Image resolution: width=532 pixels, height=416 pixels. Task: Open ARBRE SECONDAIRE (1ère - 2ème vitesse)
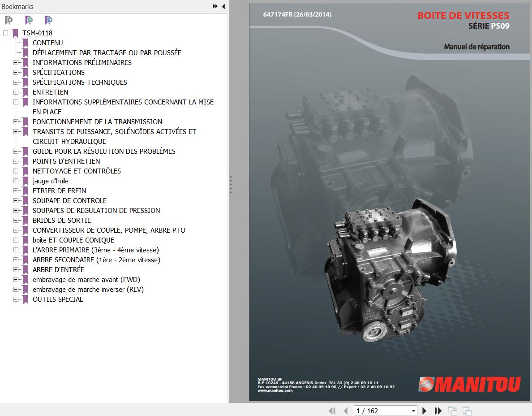[96, 260]
